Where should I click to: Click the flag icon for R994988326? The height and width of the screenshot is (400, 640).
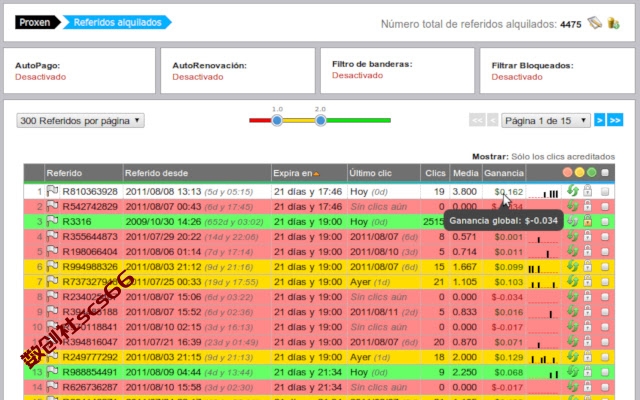[x=52, y=266]
